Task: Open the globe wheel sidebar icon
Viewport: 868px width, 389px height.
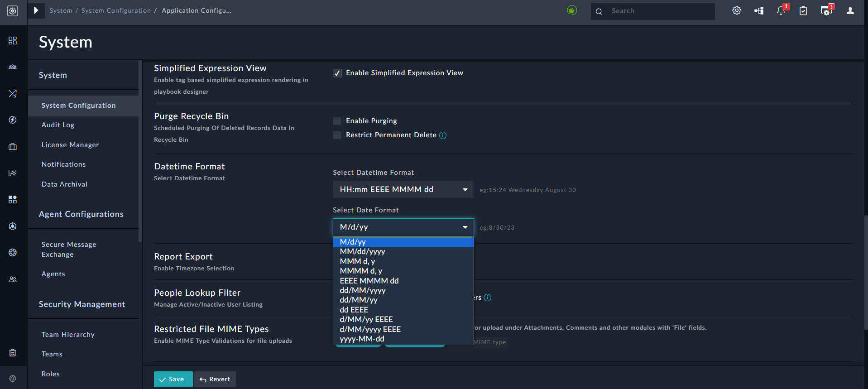Action: click(x=13, y=253)
